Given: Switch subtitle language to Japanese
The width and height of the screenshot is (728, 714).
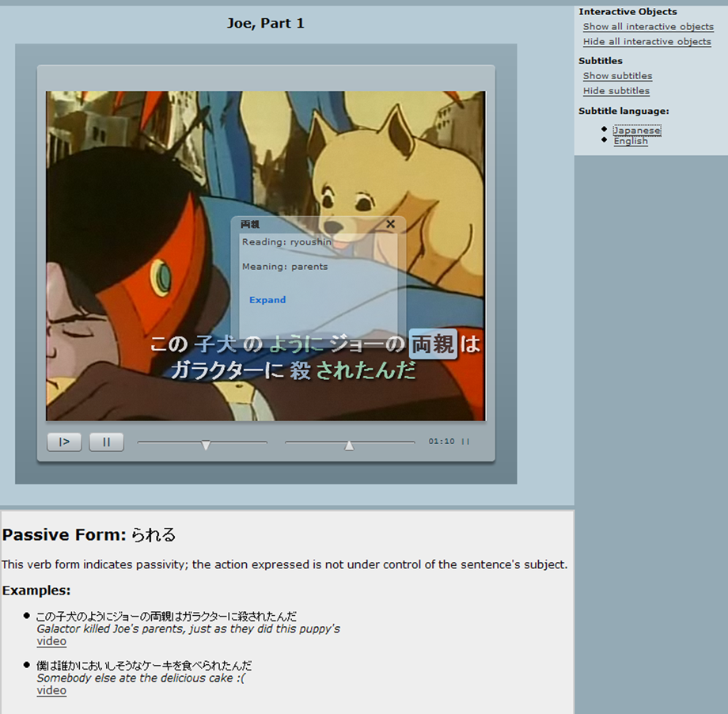Looking at the screenshot, I should [x=637, y=130].
